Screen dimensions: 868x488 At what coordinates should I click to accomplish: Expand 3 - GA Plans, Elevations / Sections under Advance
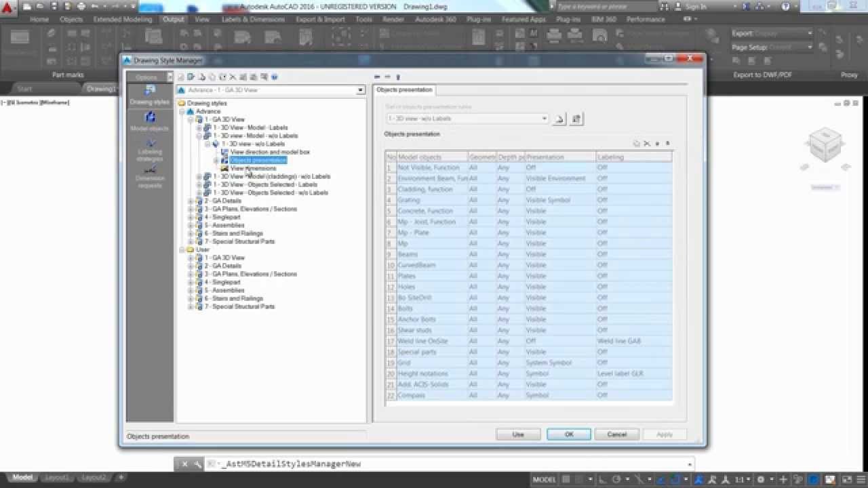(x=191, y=209)
